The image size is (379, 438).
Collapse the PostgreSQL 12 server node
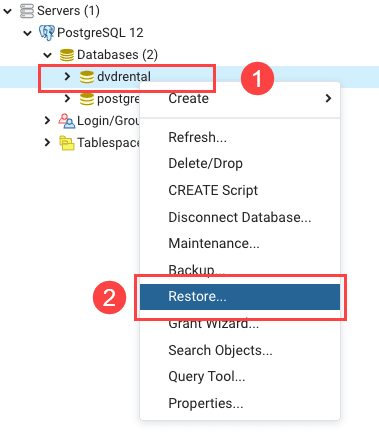point(27,33)
